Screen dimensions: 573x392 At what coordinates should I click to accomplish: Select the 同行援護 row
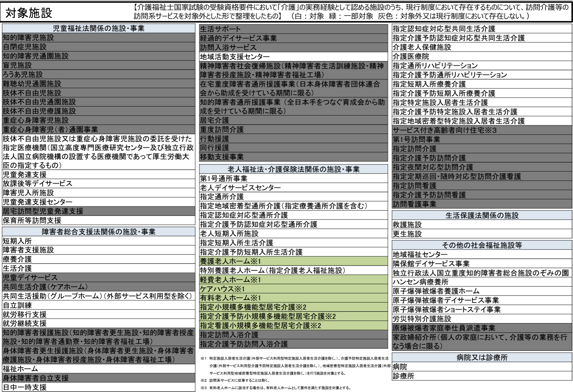[x=293, y=148]
